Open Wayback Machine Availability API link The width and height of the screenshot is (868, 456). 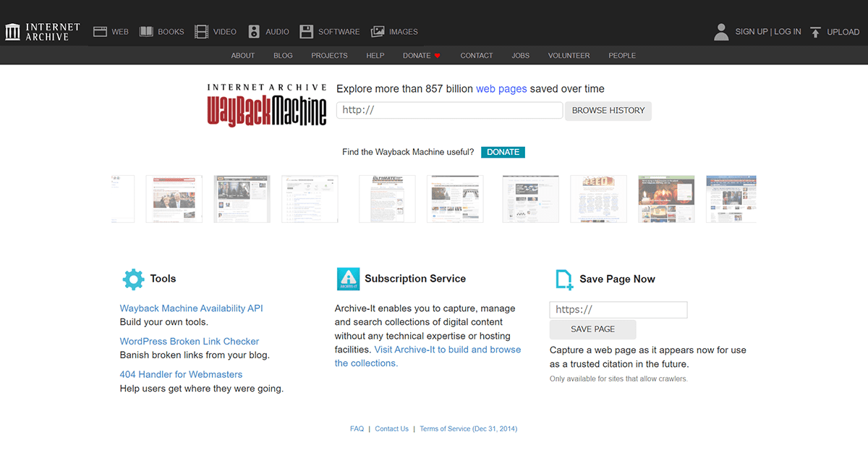click(192, 308)
